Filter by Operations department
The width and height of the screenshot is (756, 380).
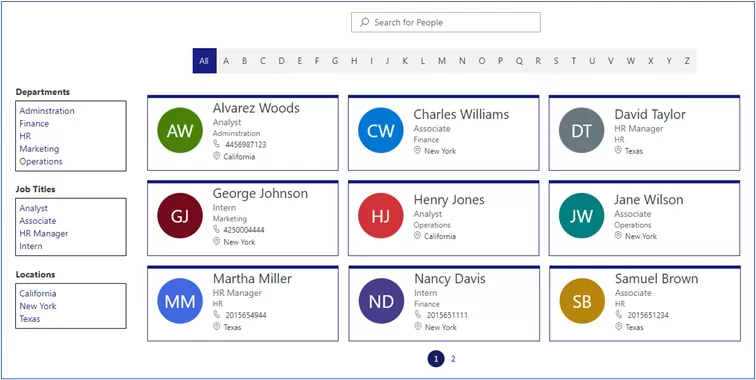[41, 161]
